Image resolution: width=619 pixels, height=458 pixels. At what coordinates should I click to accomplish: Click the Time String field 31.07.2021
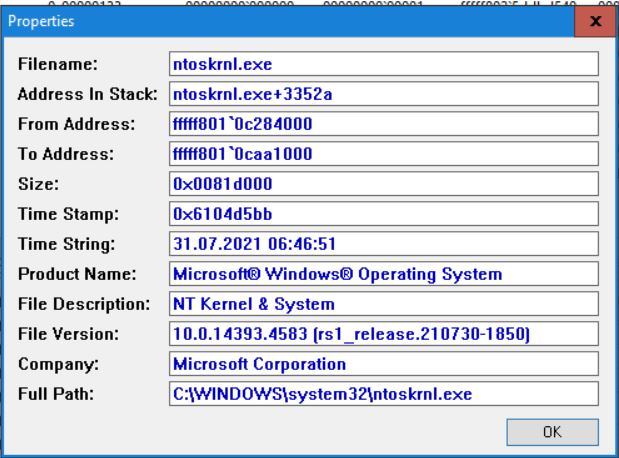point(384,244)
